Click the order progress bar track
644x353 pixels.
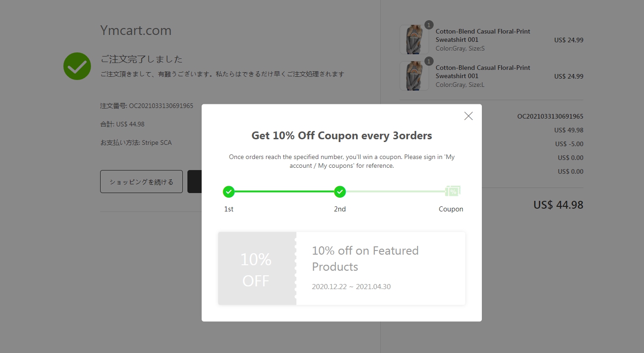tap(284, 192)
